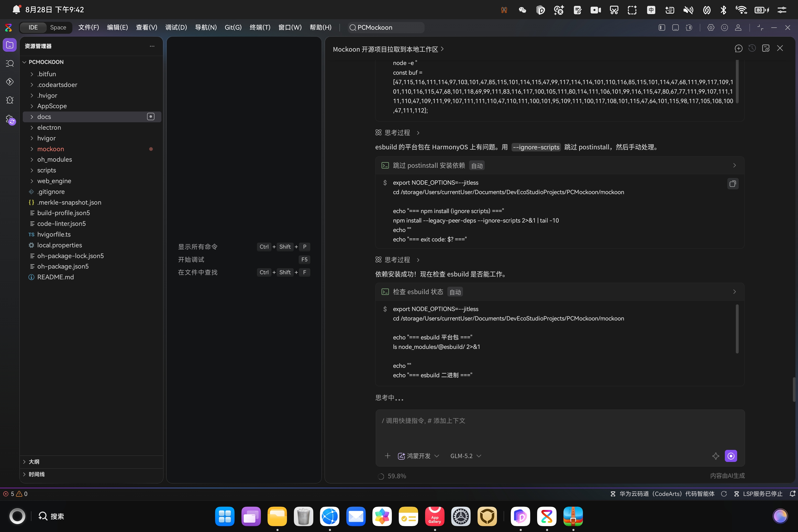The width and height of the screenshot is (798, 532).
Task: Copy the npm install command block
Action: click(733, 184)
